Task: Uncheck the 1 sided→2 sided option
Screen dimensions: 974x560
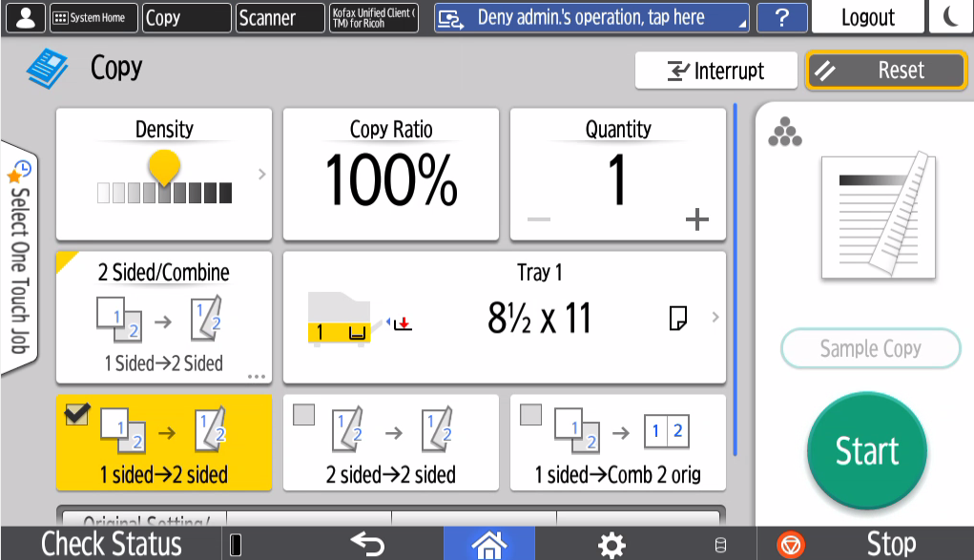Action: coord(77,415)
